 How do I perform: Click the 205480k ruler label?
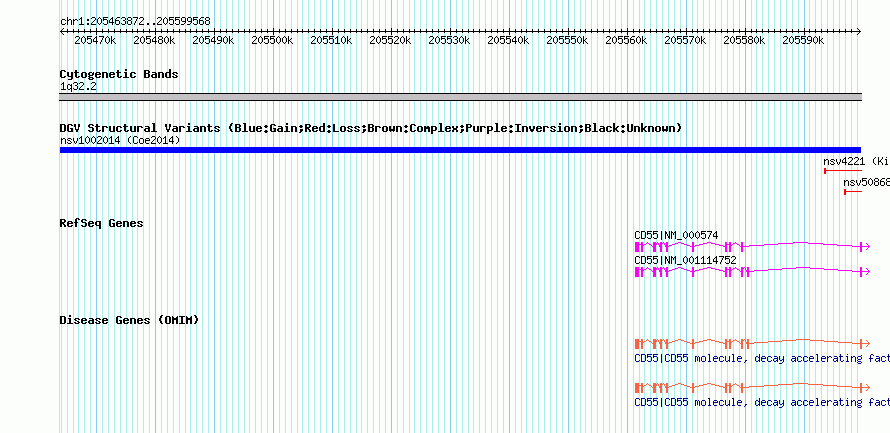[154, 40]
